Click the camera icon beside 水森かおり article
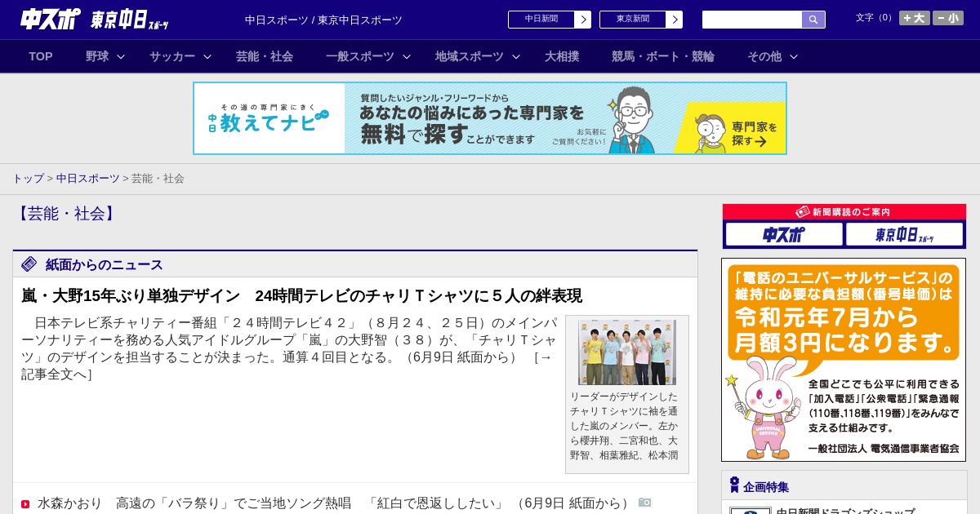The image size is (980, 514). 645,503
